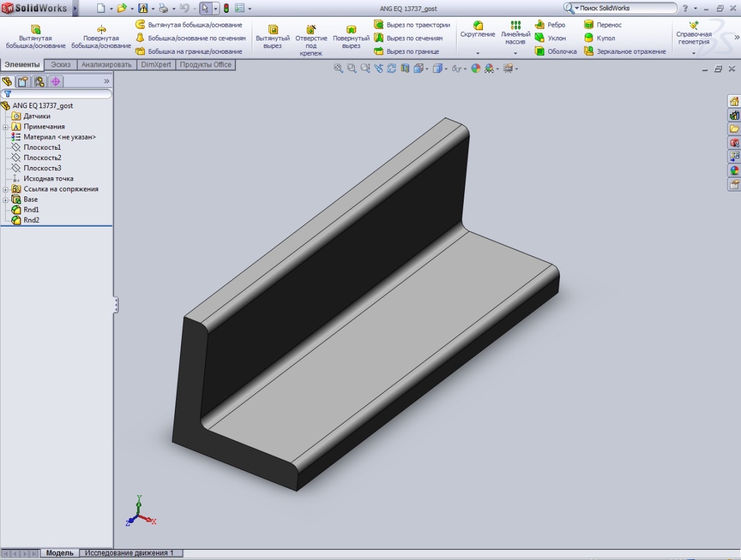The height and width of the screenshot is (560, 741).
Task: Click Вытянутая бобышка/основание large icon
Action: [x=35, y=36]
